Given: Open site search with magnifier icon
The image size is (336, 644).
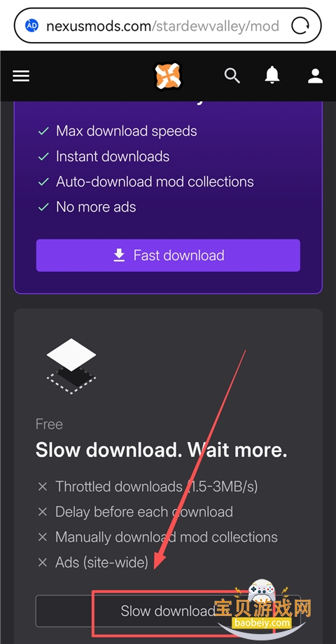Looking at the screenshot, I should tap(232, 76).
